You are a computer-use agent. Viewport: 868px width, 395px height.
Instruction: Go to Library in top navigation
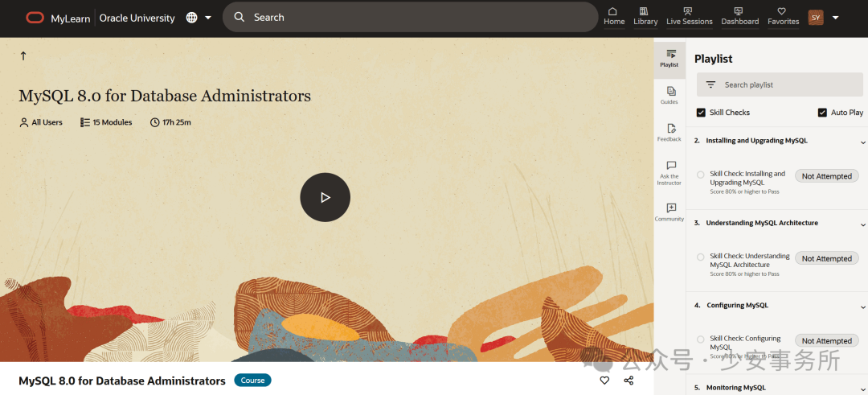645,17
